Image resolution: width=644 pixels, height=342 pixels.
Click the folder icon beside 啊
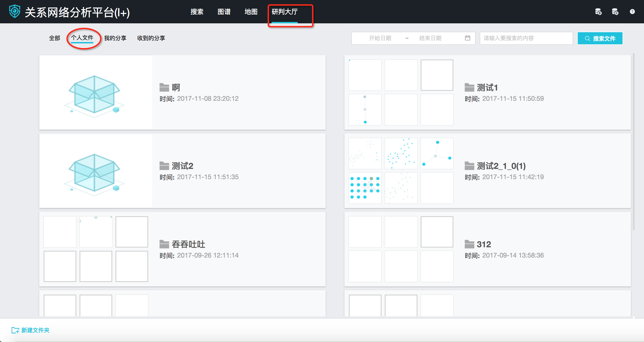tap(164, 87)
